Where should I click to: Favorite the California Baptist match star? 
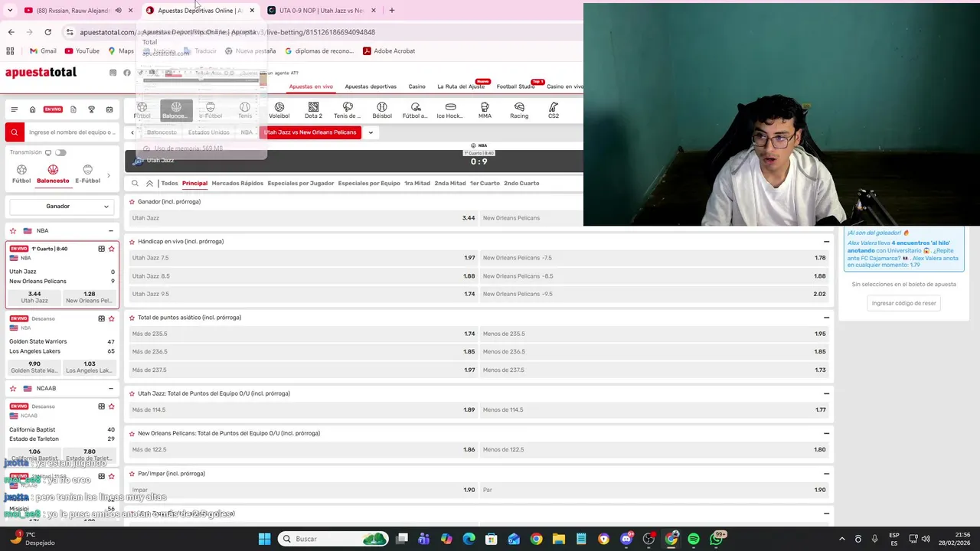click(x=112, y=406)
